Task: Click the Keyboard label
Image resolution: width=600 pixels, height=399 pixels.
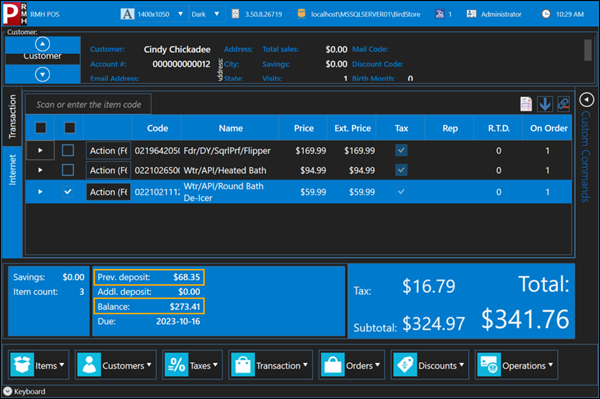Action: tap(30, 391)
